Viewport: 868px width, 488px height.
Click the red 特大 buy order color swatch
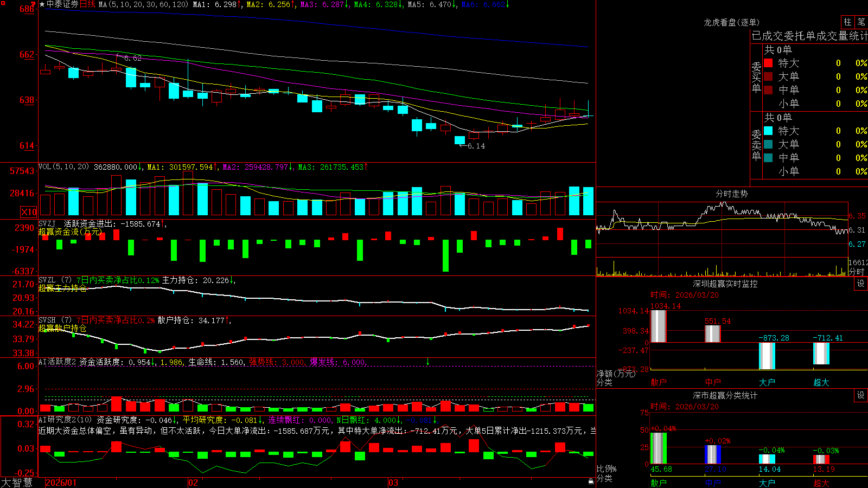point(768,63)
